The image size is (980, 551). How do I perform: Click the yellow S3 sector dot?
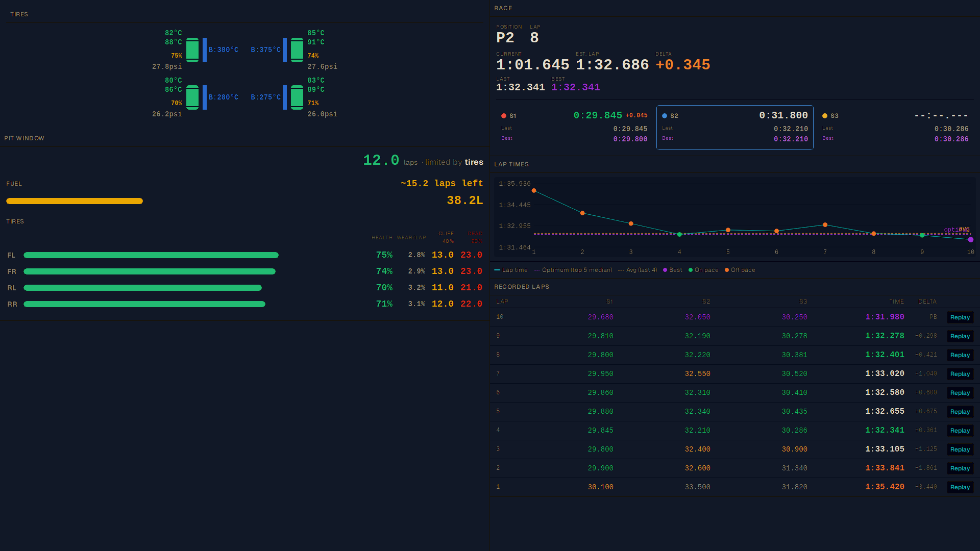pyautogui.click(x=825, y=116)
